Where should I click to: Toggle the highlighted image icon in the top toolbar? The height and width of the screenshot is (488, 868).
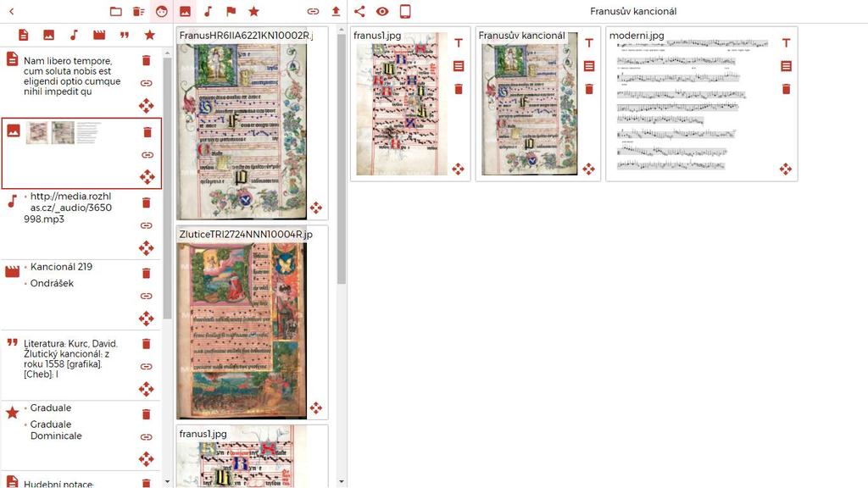(185, 11)
